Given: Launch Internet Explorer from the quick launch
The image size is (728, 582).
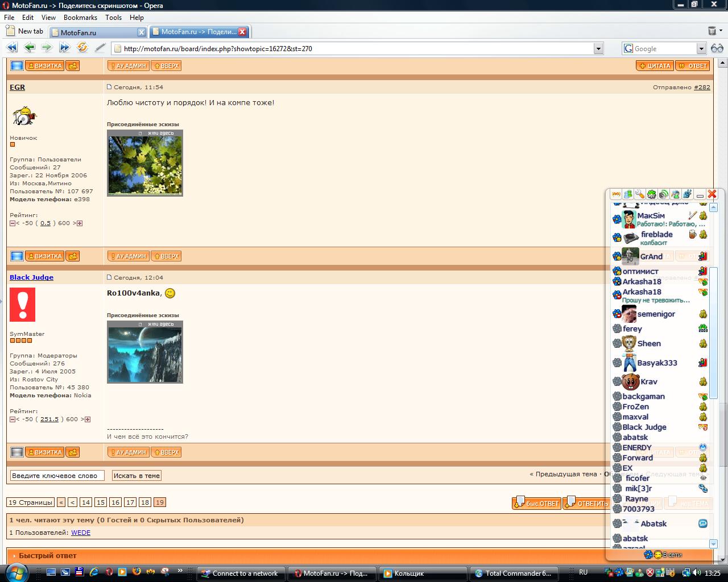Looking at the screenshot, I should point(94,572).
